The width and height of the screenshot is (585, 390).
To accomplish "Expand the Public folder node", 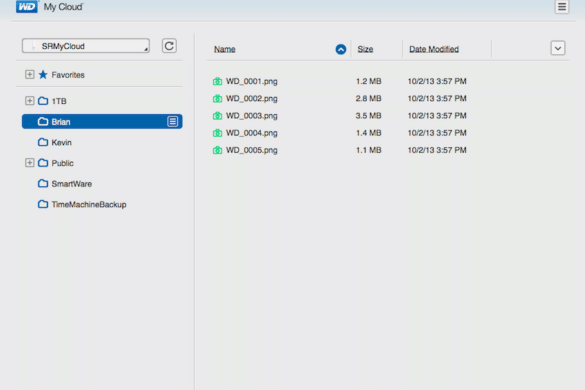I will 29,163.
